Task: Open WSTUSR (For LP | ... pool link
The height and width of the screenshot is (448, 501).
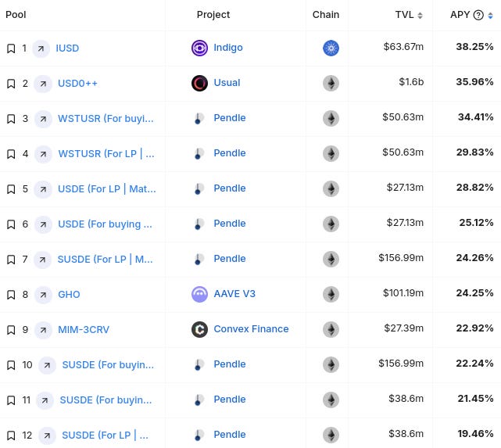Action: (x=106, y=154)
